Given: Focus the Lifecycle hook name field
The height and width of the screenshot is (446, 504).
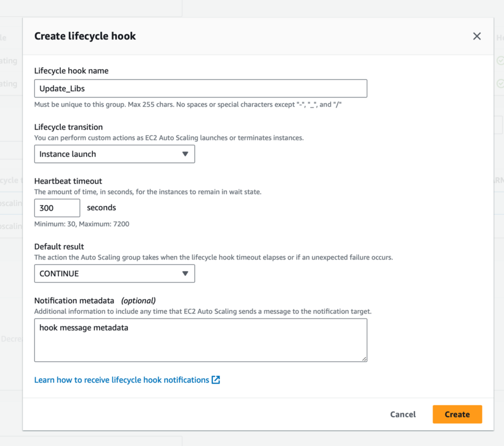Looking at the screenshot, I should 201,89.
